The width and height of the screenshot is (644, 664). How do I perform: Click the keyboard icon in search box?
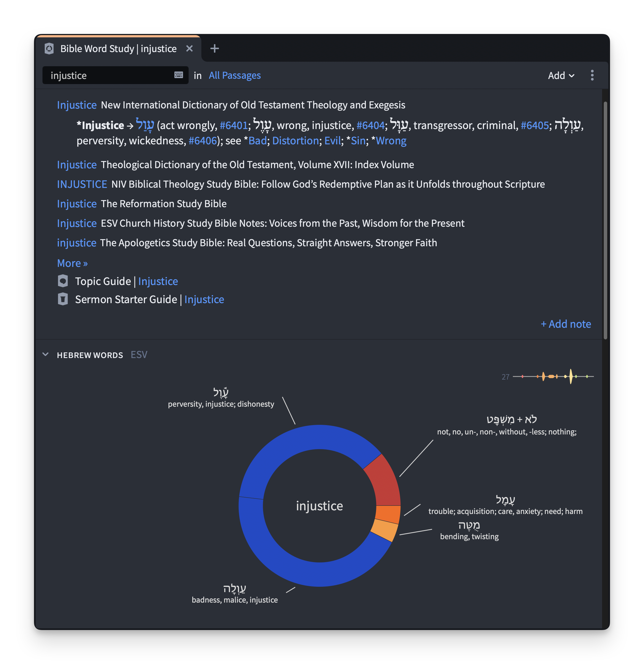coord(179,75)
